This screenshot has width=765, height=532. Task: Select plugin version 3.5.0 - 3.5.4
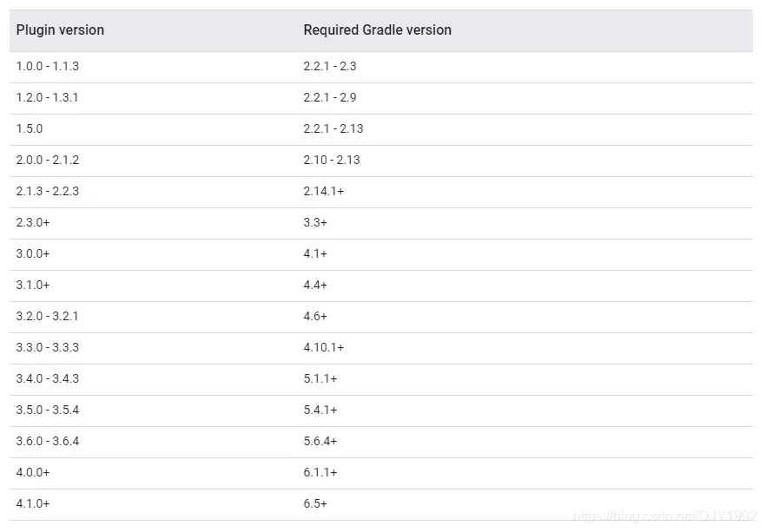47,410
